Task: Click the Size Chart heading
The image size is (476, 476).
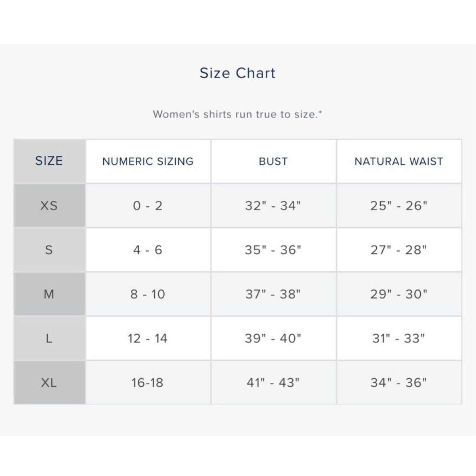Action: coord(237,73)
